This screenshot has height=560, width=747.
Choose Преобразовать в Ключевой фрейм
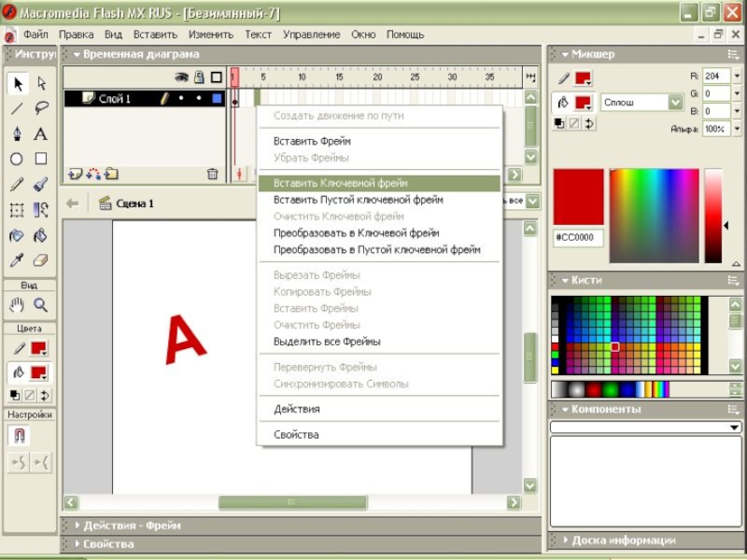(380, 233)
